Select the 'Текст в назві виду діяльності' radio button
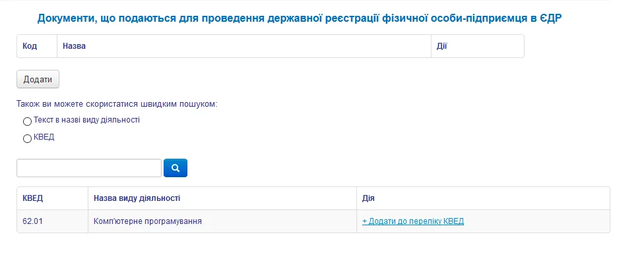644x276 pixels. pos(27,121)
